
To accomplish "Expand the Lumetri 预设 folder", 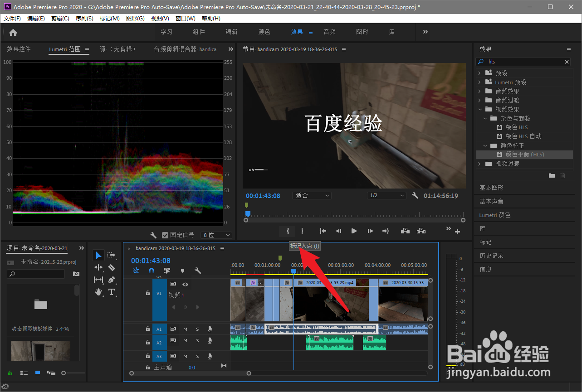I will click(x=479, y=82).
